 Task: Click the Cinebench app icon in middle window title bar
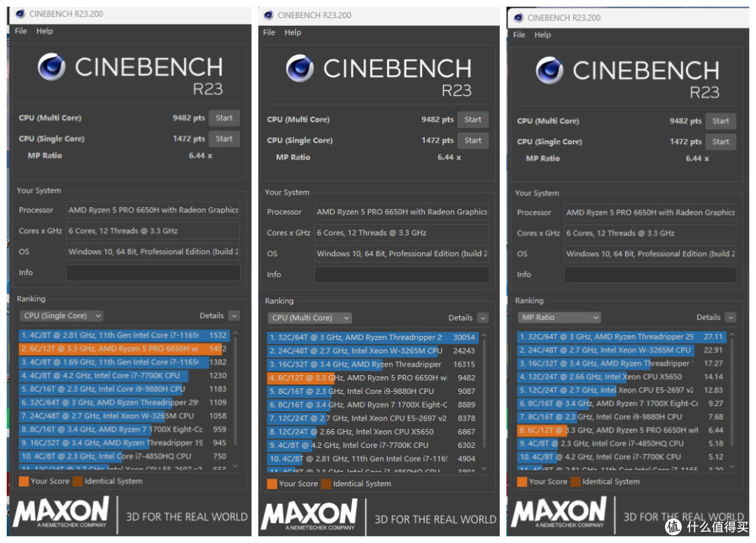(269, 15)
